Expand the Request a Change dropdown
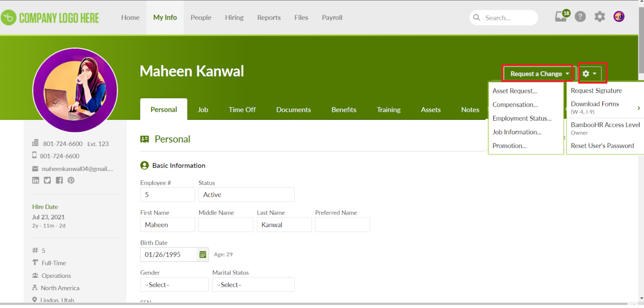This screenshot has height=308, width=644. pos(538,74)
